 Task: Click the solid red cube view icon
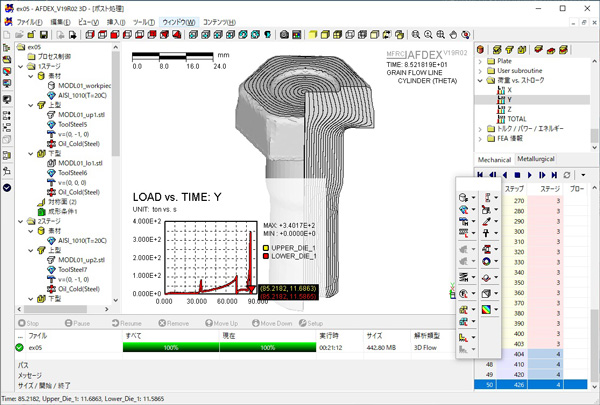tap(114, 35)
